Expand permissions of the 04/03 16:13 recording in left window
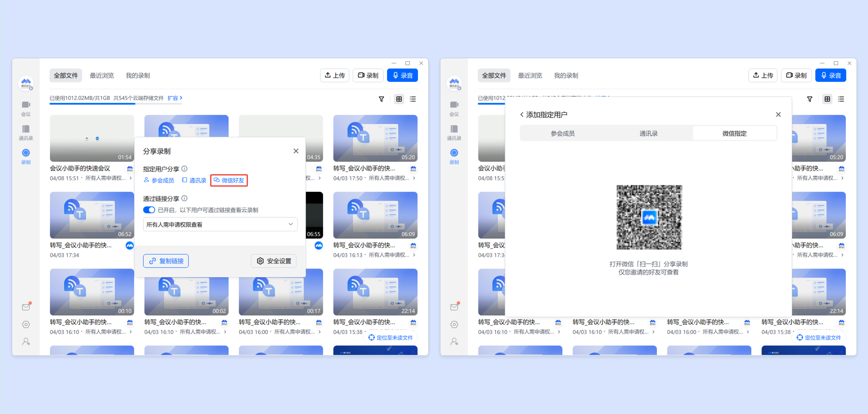 point(414,255)
